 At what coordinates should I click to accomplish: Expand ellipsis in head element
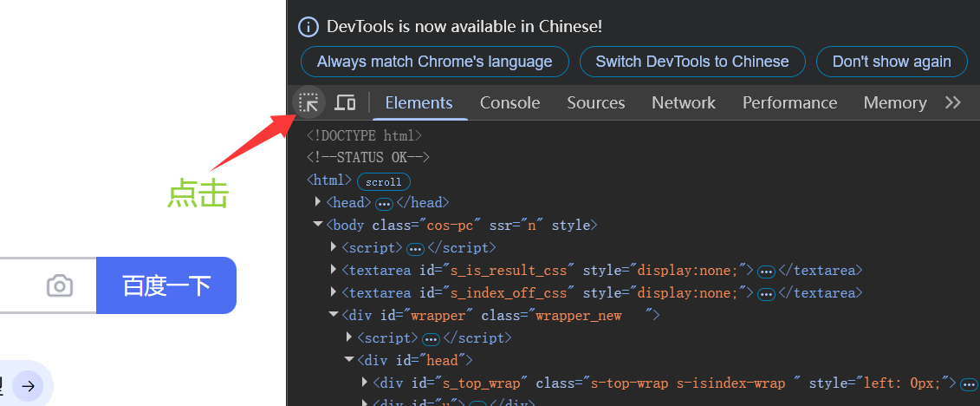(385, 205)
